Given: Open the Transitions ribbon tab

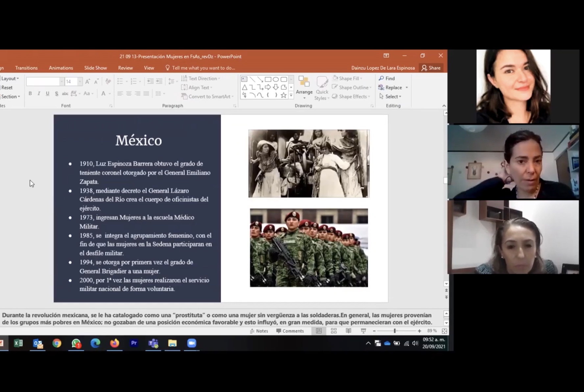Looking at the screenshot, I should tap(26, 68).
